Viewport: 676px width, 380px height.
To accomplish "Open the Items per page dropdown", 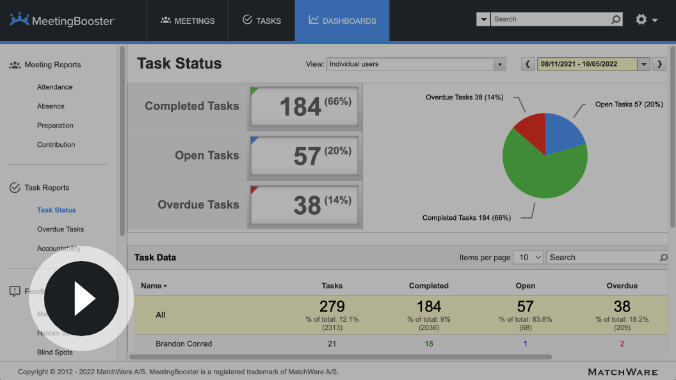I will pyautogui.click(x=529, y=258).
